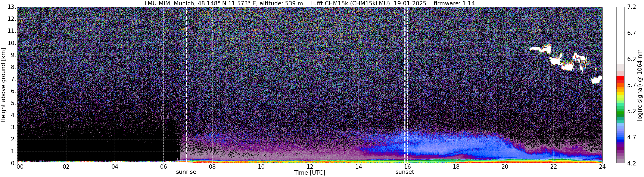Click the height tick label '12.' on the y-axis
The width and height of the screenshot is (644, 177).
point(12,19)
